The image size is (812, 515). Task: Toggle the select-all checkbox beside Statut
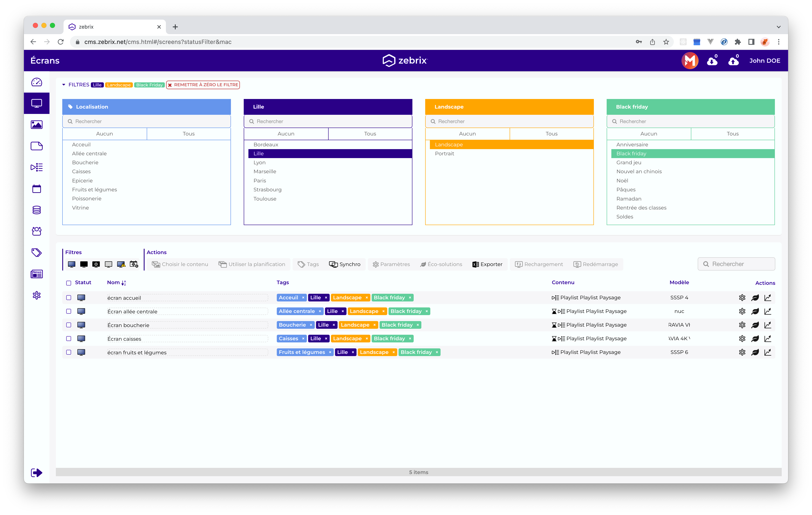(x=69, y=283)
